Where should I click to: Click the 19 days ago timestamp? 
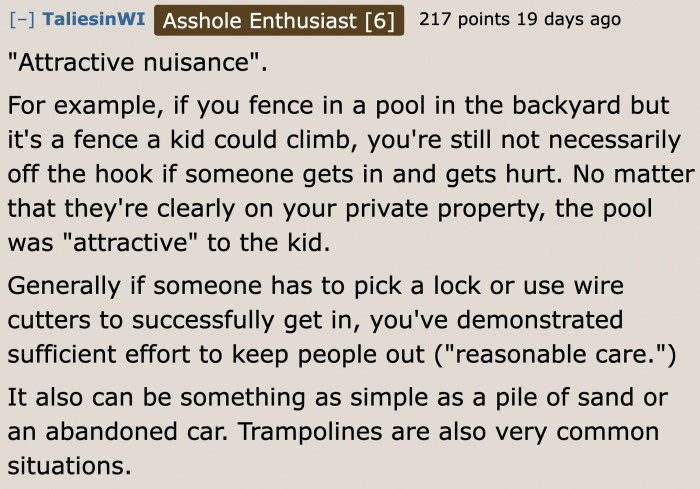coord(569,20)
